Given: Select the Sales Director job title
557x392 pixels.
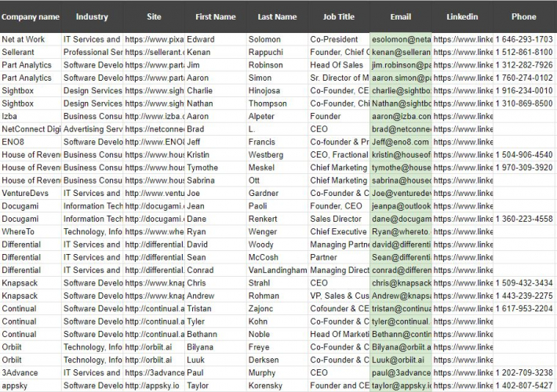Looking at the screenshot, I should tap(339, 219).
